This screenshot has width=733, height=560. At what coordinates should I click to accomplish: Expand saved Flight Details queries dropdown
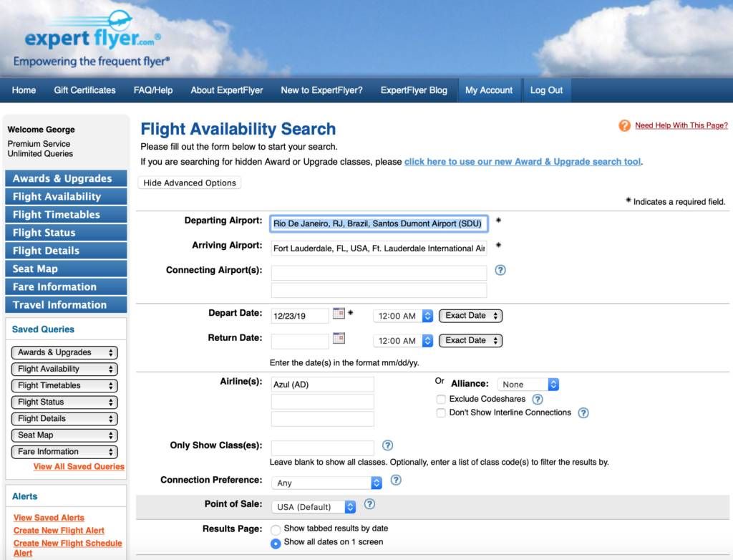tap(64, 419)
